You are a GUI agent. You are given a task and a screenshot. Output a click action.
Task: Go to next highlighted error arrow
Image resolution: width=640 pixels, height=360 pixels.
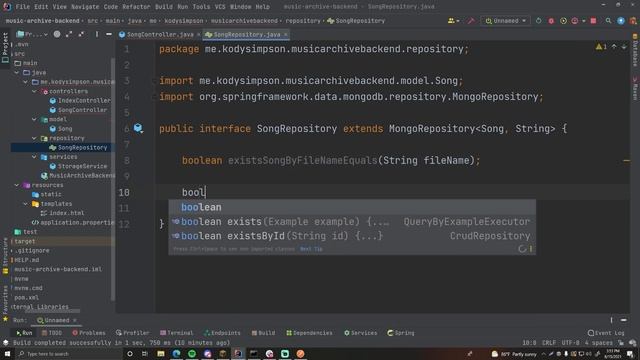[624, 47]
